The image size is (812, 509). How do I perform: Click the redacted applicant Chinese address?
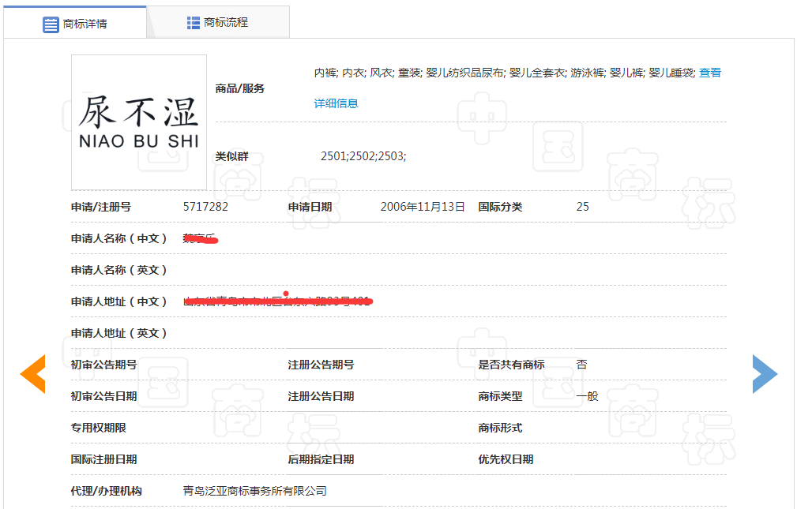point(277,301)
